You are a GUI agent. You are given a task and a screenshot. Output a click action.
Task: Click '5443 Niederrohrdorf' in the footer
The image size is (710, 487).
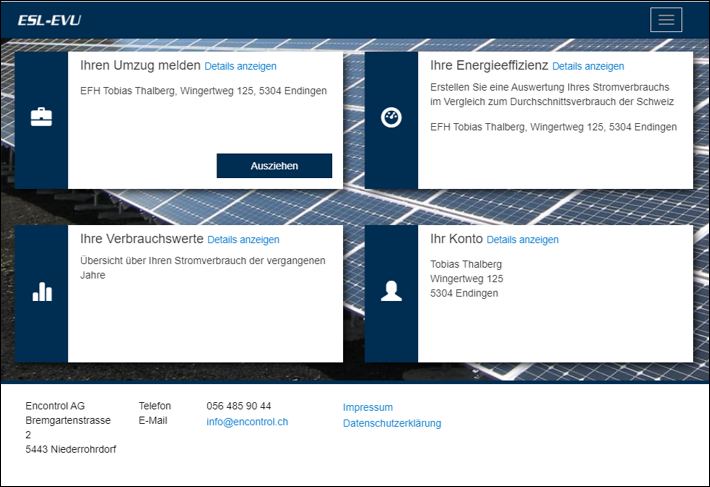[x=71, y=449]
